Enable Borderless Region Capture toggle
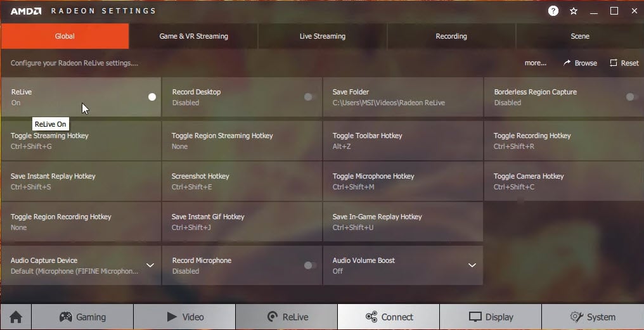 (632, 97)
